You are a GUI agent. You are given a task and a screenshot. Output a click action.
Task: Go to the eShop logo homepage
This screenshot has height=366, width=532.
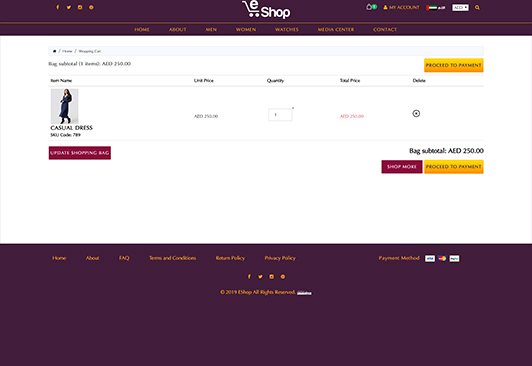[x=266, y=9]
